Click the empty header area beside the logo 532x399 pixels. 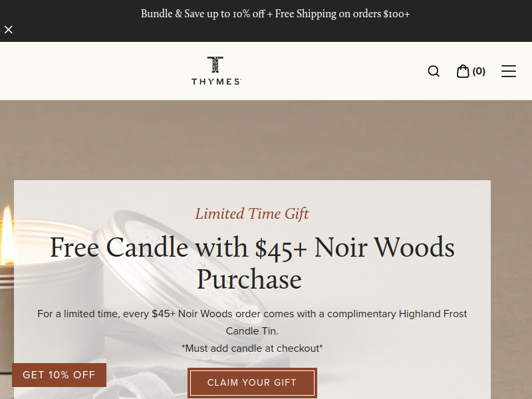click(x=100, y=71)
